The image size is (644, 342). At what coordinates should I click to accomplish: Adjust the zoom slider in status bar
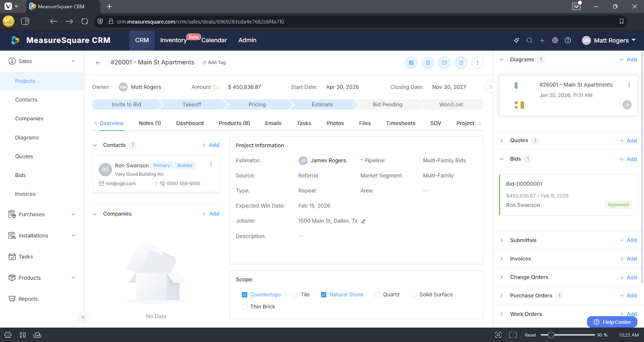551,335
